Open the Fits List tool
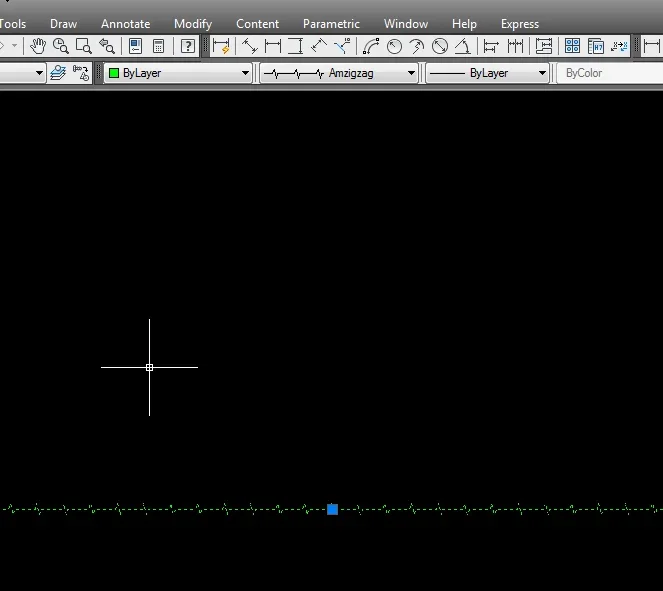663x591 pixels. [x=596, y=46]
